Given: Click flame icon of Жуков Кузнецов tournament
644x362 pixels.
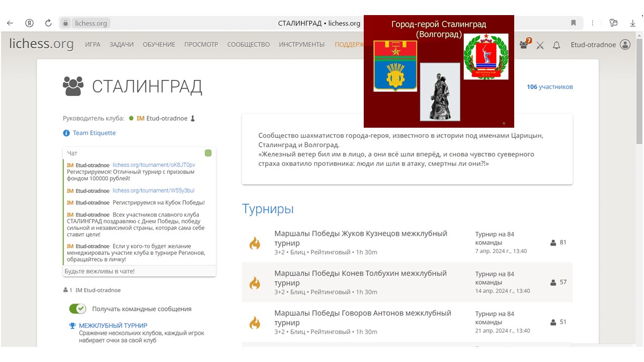Looking at the screenshot, I should (255, 243).
